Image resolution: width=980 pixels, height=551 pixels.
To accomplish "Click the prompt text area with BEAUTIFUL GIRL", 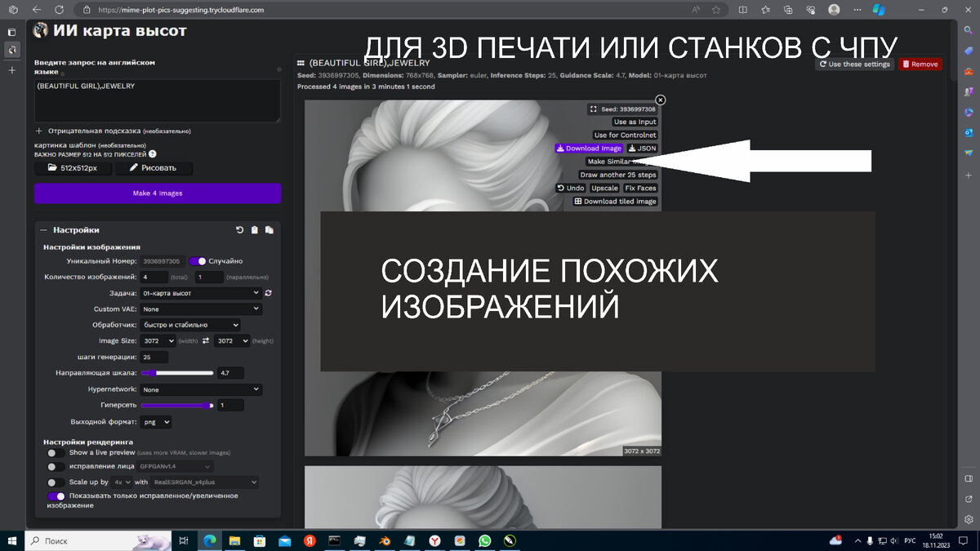I will pos(158,101).
